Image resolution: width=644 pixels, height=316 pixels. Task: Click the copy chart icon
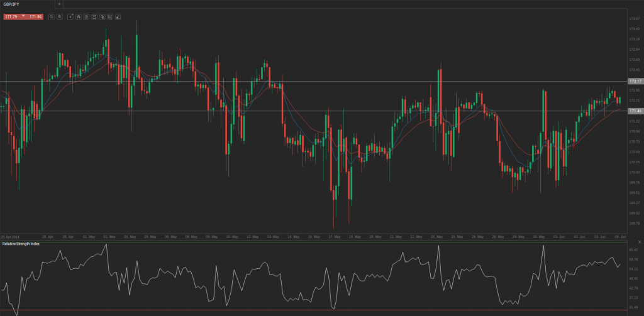[x=103, y=17]
